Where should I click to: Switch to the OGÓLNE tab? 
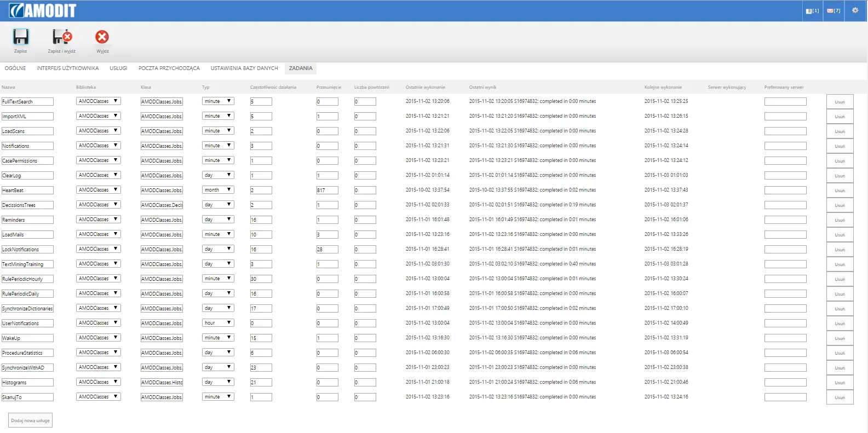point(15,68)
